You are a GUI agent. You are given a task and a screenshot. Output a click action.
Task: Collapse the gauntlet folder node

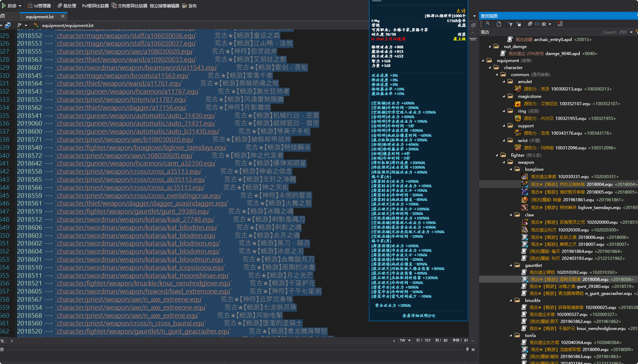pos(511,265)
